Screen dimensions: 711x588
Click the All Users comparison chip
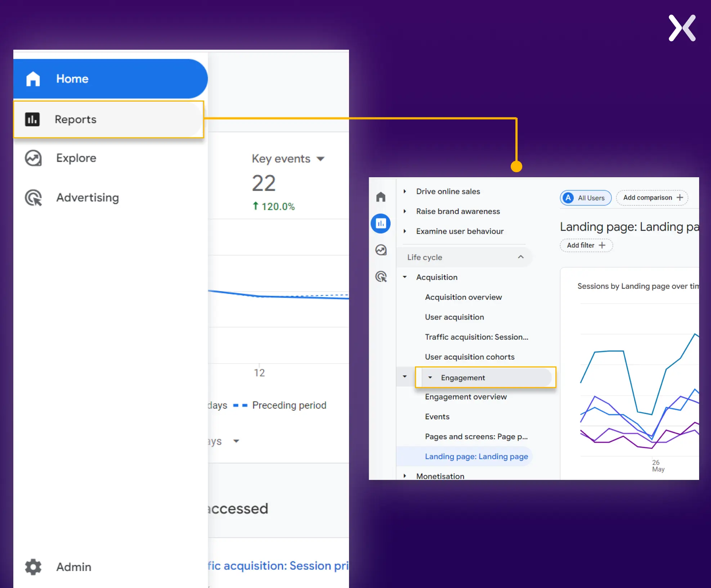[586, 198]
